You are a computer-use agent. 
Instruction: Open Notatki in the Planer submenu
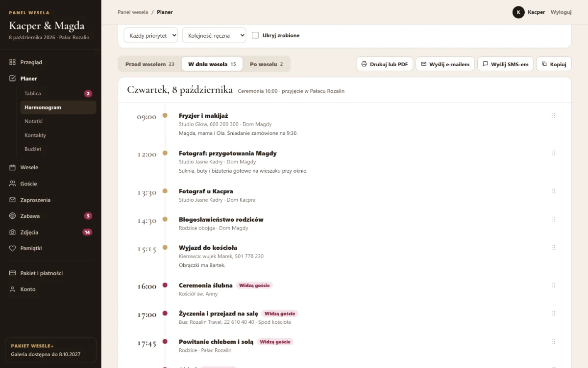(x=58, y=121)
